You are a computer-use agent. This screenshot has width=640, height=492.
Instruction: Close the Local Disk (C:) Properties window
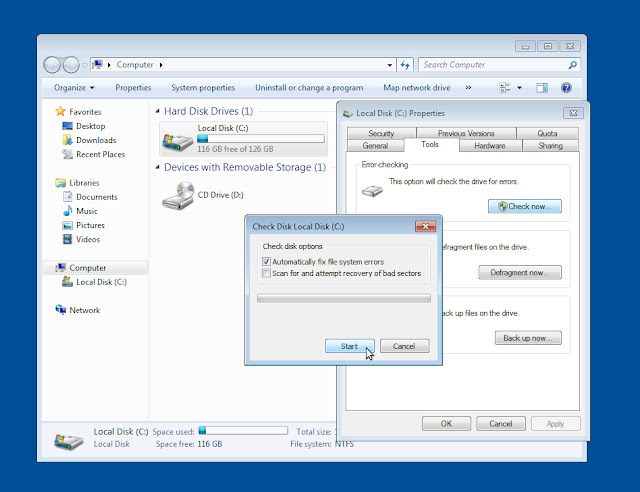(573, 113)
